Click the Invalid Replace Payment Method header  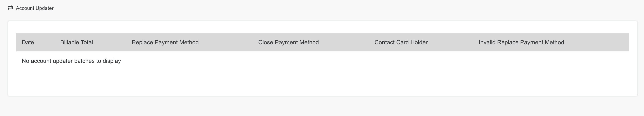click(521, 42)
